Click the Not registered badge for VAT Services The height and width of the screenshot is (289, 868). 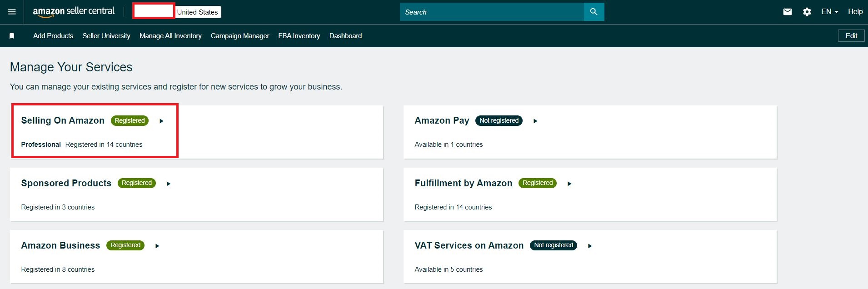554,245
